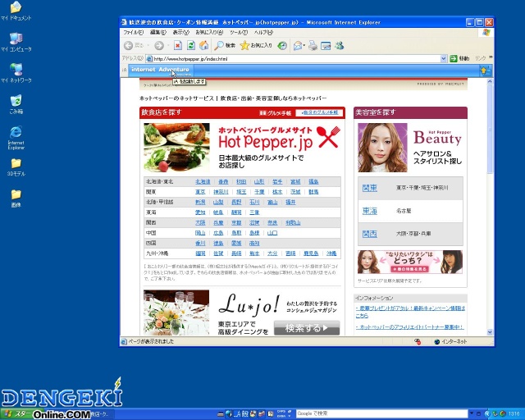Viewport: 525px width, 420px height.
Task: Select the 画像 folder on desktop
Action: click(16, 199)
